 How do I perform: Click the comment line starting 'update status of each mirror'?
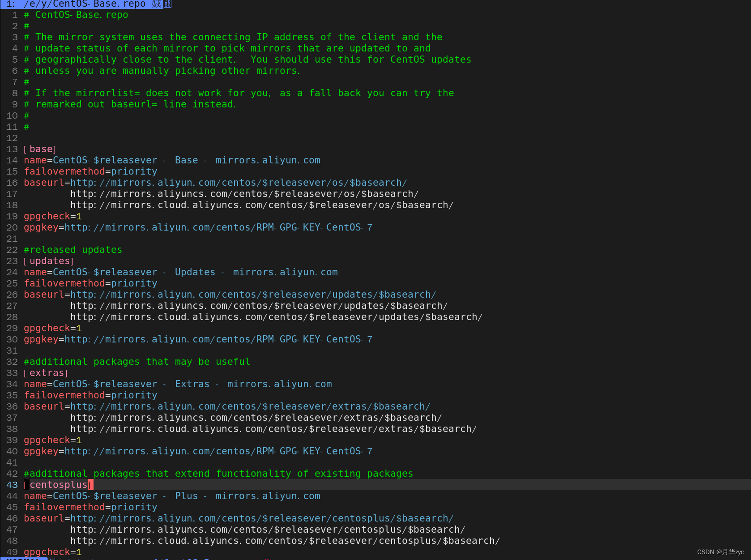tap(227, 48)
